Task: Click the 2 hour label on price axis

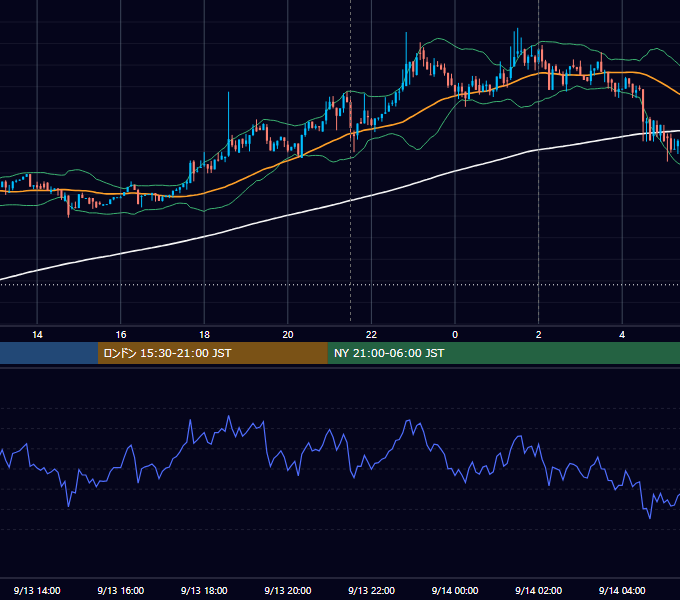Action: [x=539, y=335]
